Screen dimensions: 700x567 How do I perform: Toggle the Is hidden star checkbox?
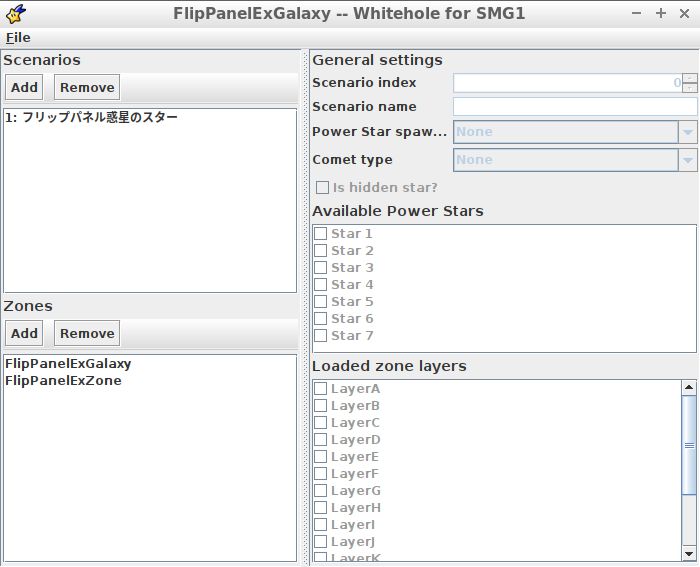click(322, 188)
